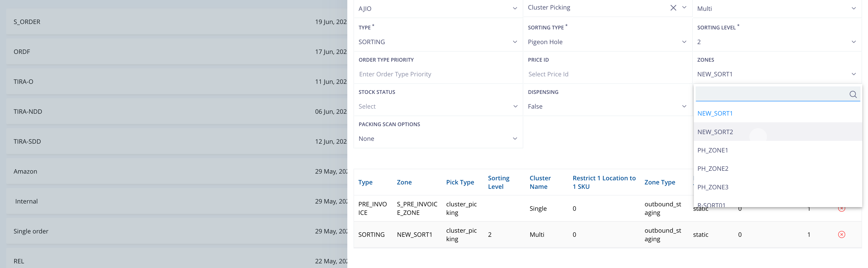Screen dimensions: 868x268
Task: Open the Dispensing dropdown showing False
Action: (x=607, y=107)
